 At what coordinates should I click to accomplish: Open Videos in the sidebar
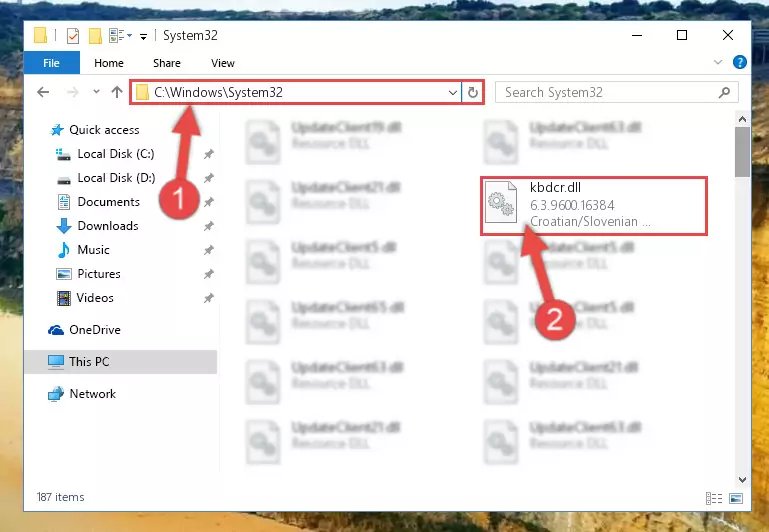pos(95,298)
